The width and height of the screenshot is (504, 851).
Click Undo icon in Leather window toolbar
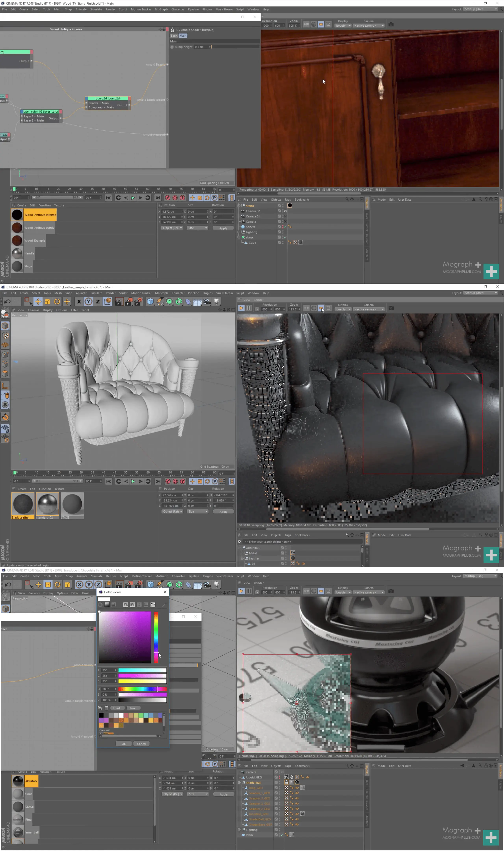click(x=7, y=301)
